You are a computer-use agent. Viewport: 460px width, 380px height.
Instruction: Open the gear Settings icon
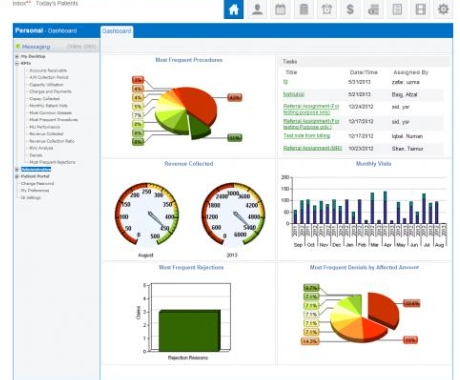(443, 9)
